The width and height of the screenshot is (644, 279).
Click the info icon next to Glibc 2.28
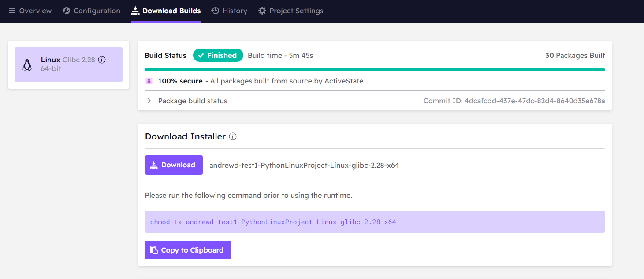coord(102,60)
